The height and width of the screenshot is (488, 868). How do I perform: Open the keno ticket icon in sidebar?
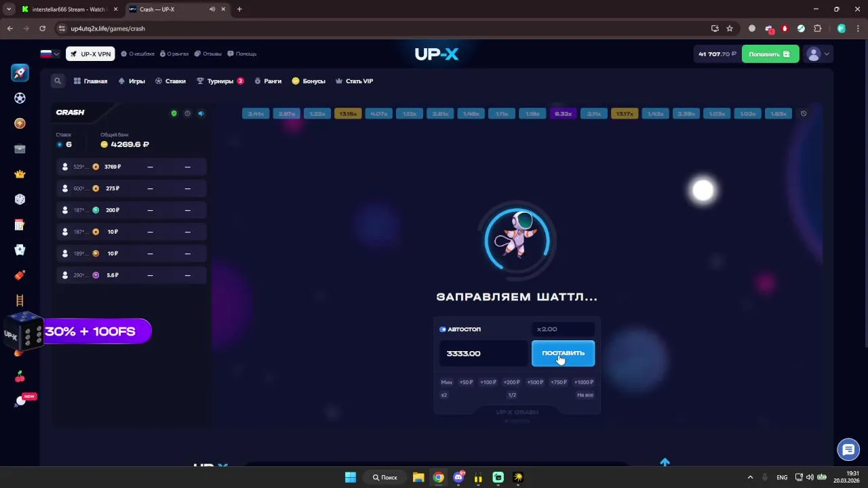(x=20, y=225)
